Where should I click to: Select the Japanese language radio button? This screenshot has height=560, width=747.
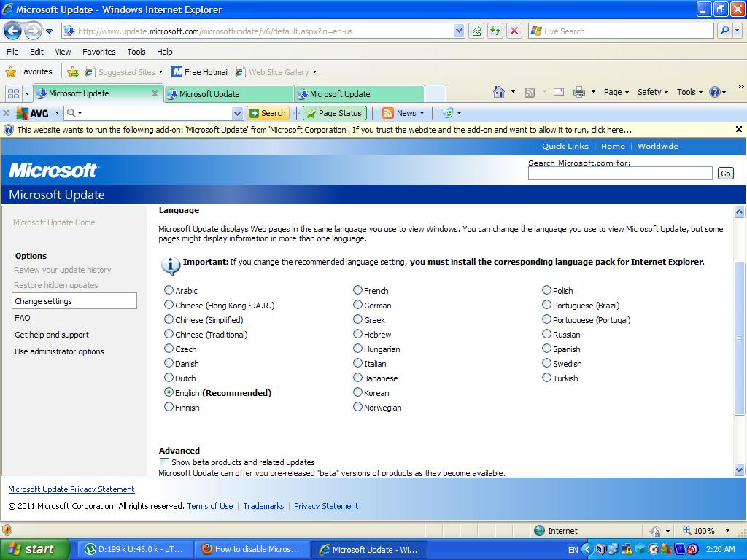[357, 378]
